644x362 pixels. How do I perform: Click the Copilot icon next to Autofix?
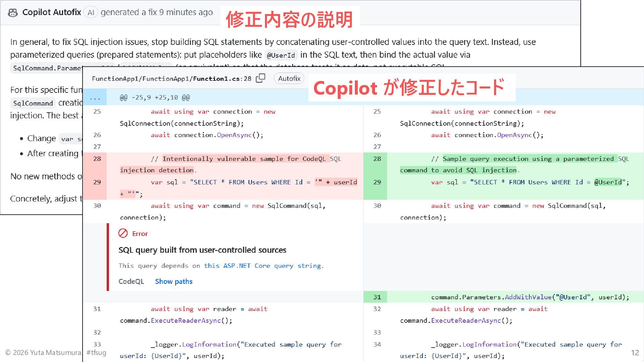pyautogui.click(x=13, y=13)
